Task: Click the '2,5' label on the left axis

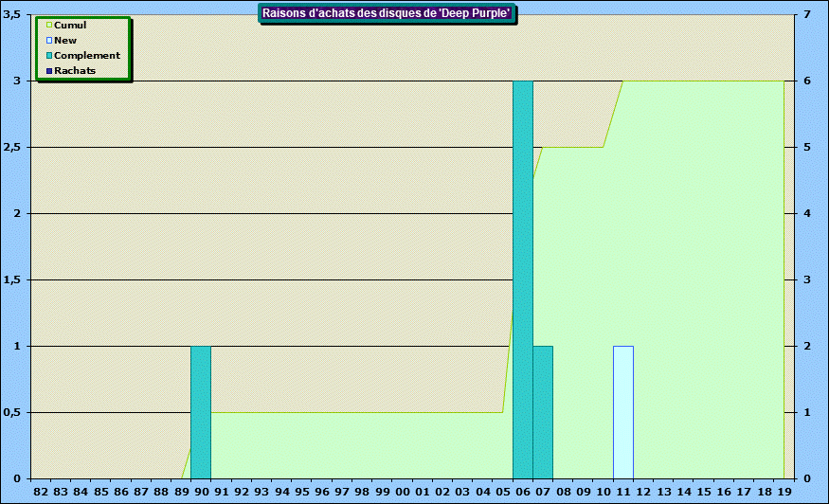Action: point(13,147)
